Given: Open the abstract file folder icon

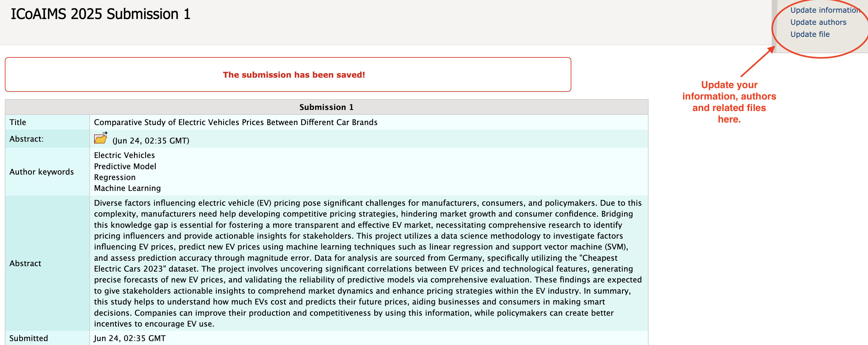Looking at the screenshot, I should (101, 137).
